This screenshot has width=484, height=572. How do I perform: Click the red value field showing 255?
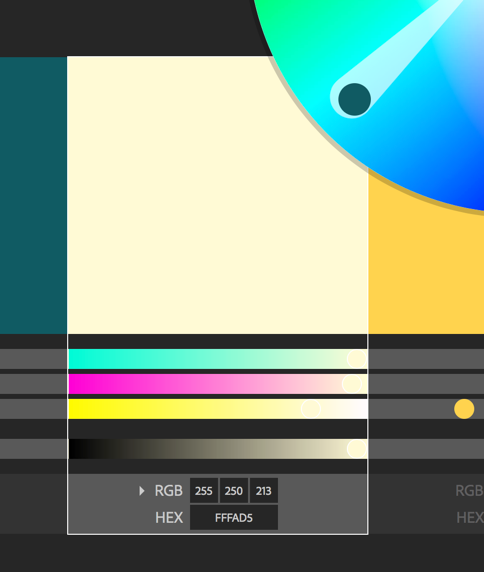pos(204,491)
